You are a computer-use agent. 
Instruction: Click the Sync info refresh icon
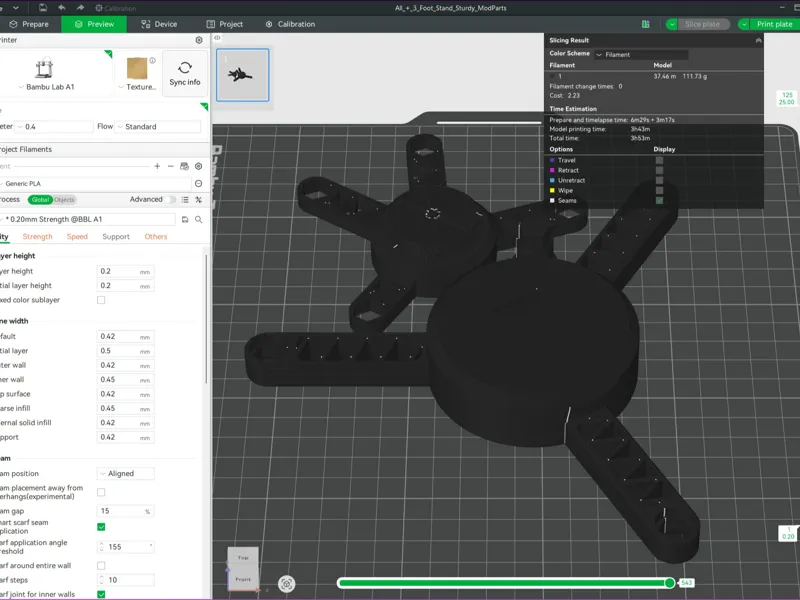(185, 67)
